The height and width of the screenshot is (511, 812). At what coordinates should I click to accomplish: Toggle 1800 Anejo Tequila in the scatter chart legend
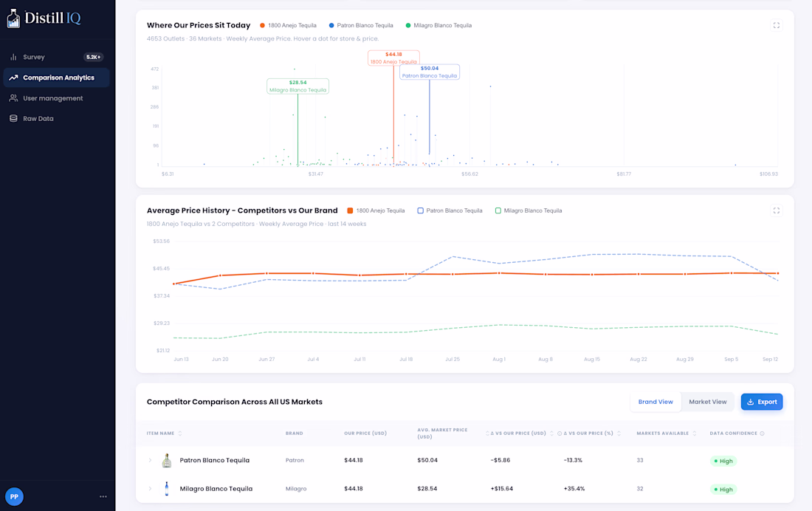click(289, 25)
